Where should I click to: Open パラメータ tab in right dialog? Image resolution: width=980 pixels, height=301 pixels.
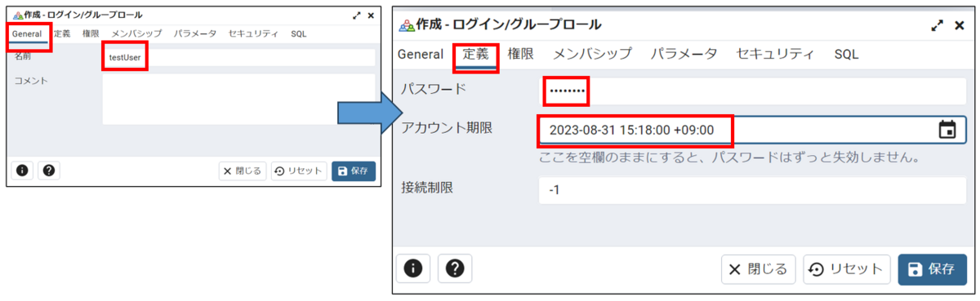[x=684, y=54]
